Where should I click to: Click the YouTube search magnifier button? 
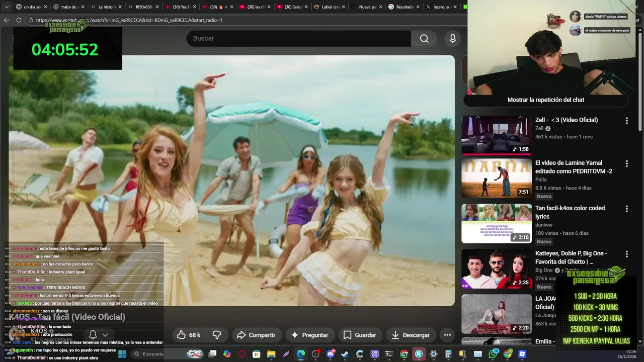424,39
